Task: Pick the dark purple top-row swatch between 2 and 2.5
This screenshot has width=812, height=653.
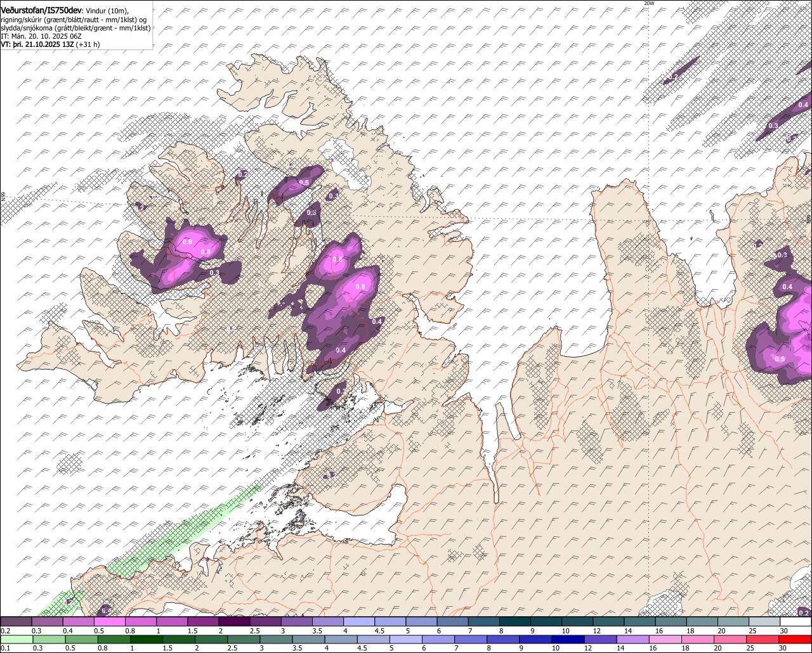Action: coord(234,621)
